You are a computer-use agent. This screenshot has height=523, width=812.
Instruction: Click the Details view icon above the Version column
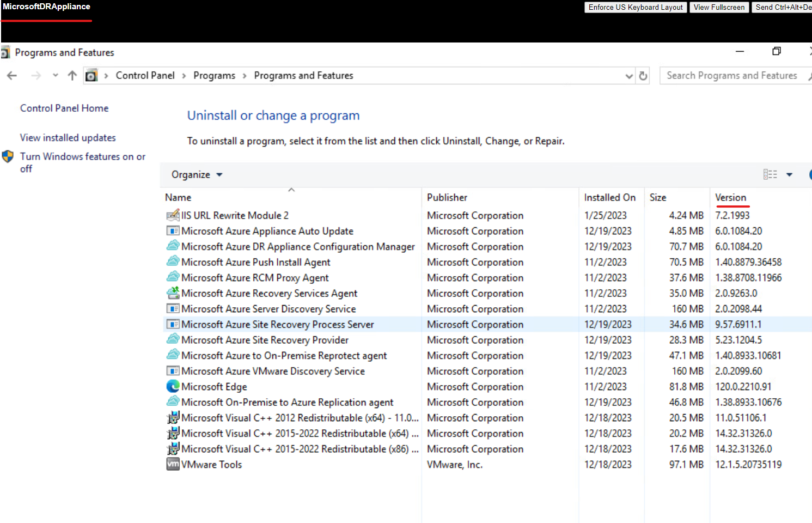[771, 174]
